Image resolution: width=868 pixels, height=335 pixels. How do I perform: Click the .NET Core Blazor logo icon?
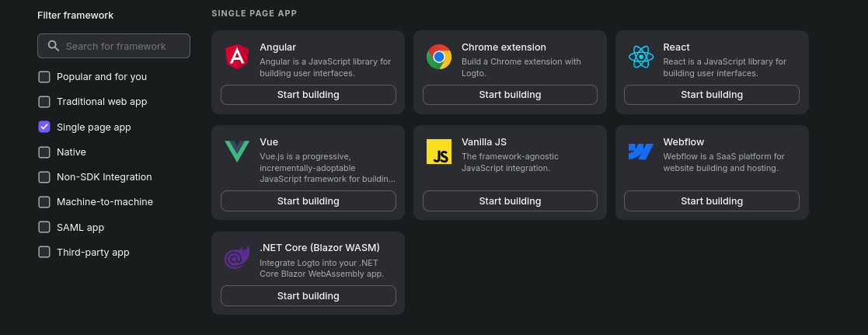[x=236, y=257]
